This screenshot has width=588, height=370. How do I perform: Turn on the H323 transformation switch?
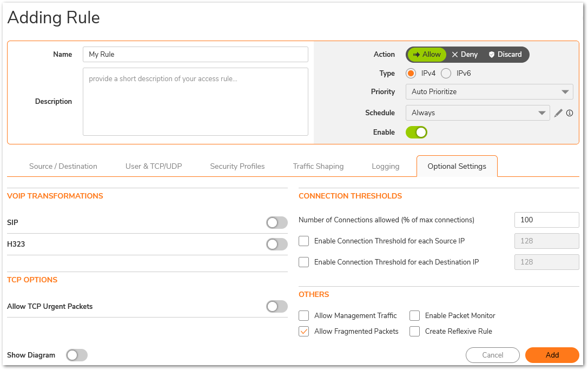(x=277, y=245)
